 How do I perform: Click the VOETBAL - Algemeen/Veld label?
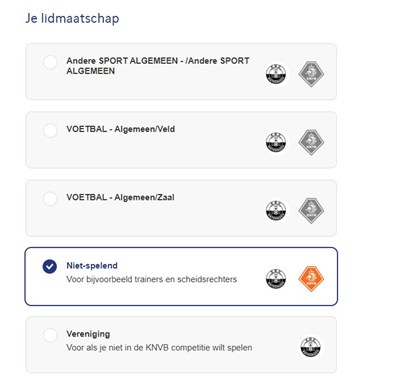tap(121, 129)
